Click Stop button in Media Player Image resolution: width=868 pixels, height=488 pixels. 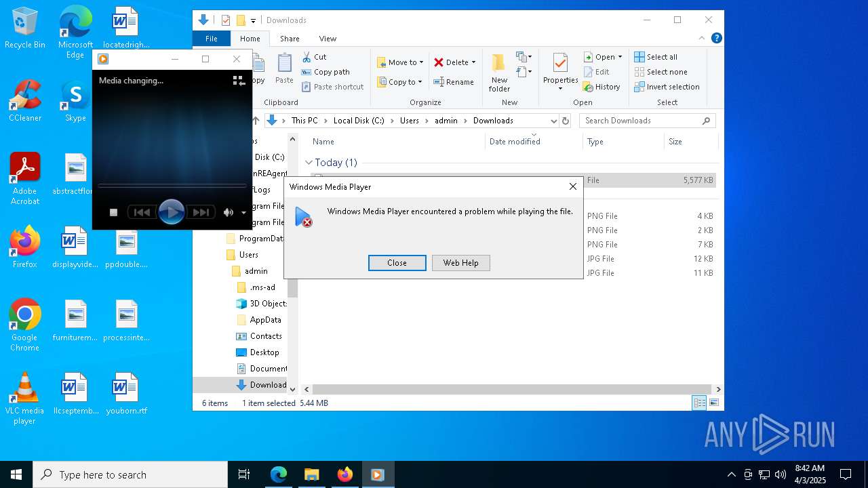pos(114,212)
